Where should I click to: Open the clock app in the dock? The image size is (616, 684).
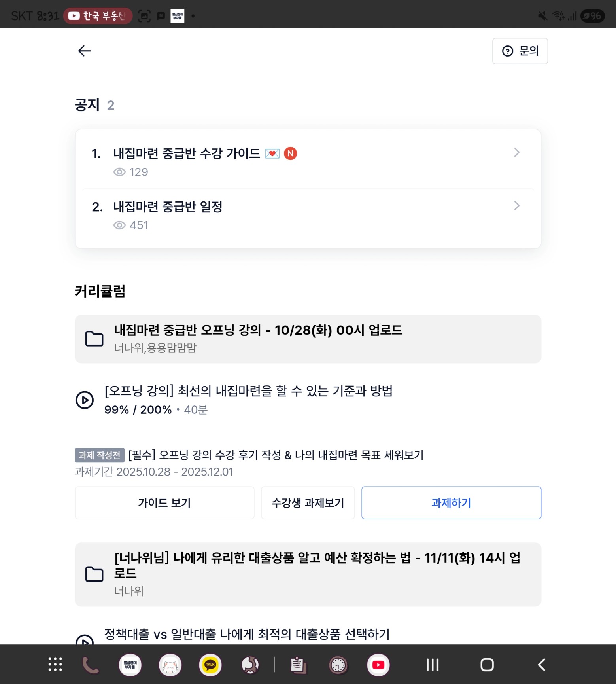coord(338,665)
